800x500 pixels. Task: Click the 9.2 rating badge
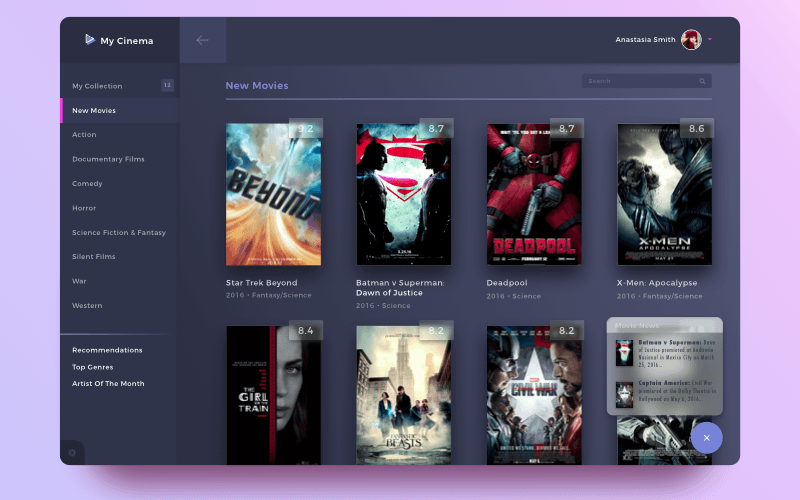tap(306, 129)
